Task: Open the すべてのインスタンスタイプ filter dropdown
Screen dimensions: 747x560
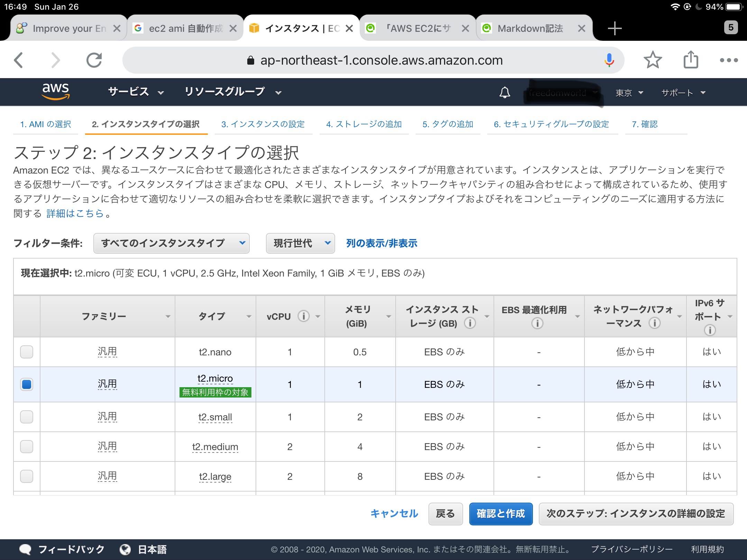Action: 171,243
